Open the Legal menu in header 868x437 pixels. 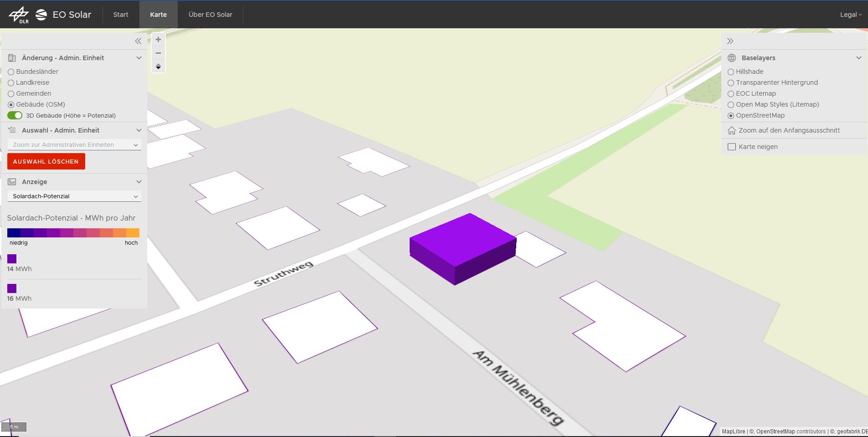point(850,15)
